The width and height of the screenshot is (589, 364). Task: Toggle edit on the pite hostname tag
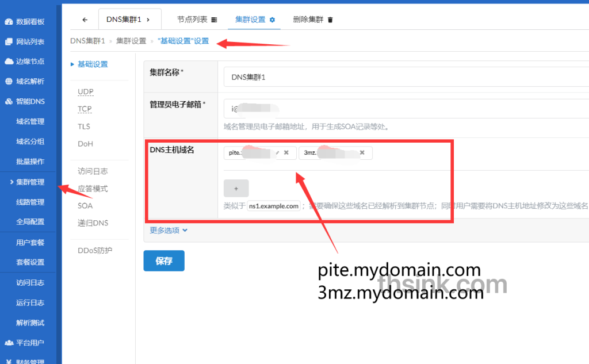coord(278,153)
